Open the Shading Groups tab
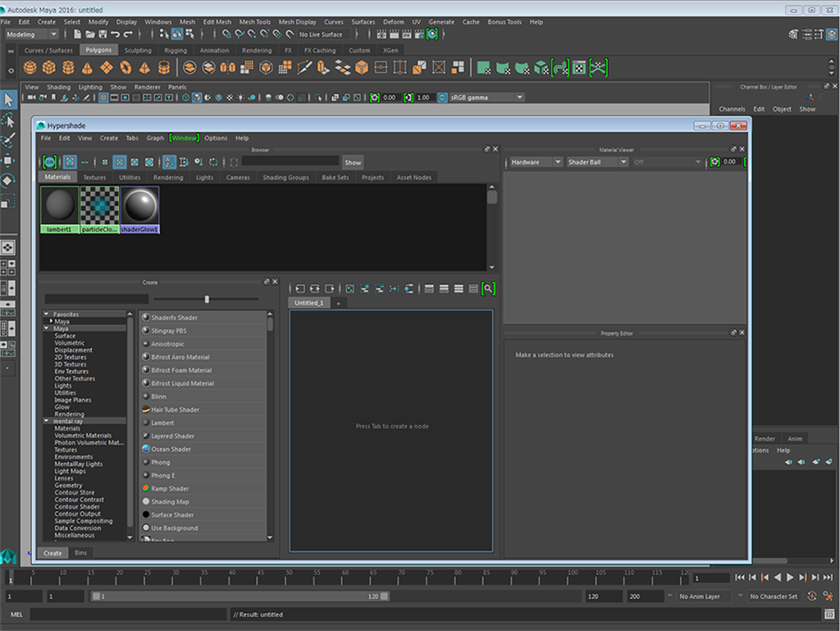Image resolution: width=840 pixels, height=631 pixels. 285,177
